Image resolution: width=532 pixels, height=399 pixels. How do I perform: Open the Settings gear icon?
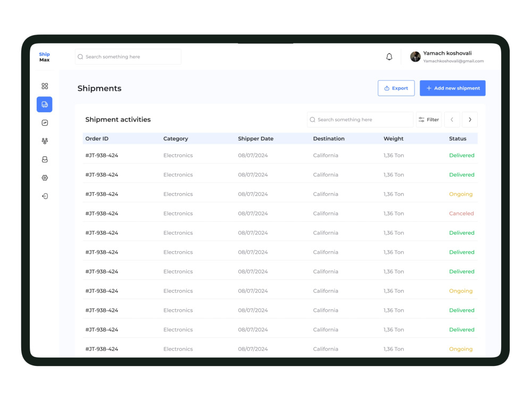45,177
